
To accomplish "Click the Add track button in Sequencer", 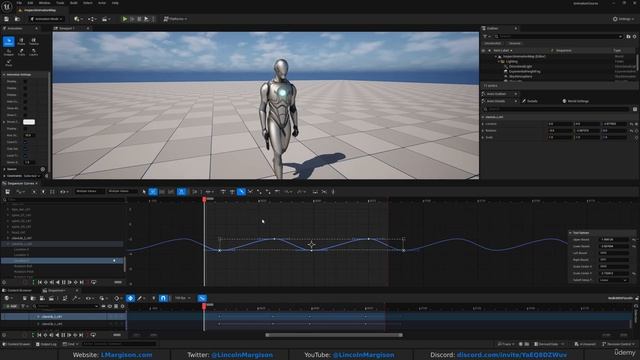I will point(11,306).
